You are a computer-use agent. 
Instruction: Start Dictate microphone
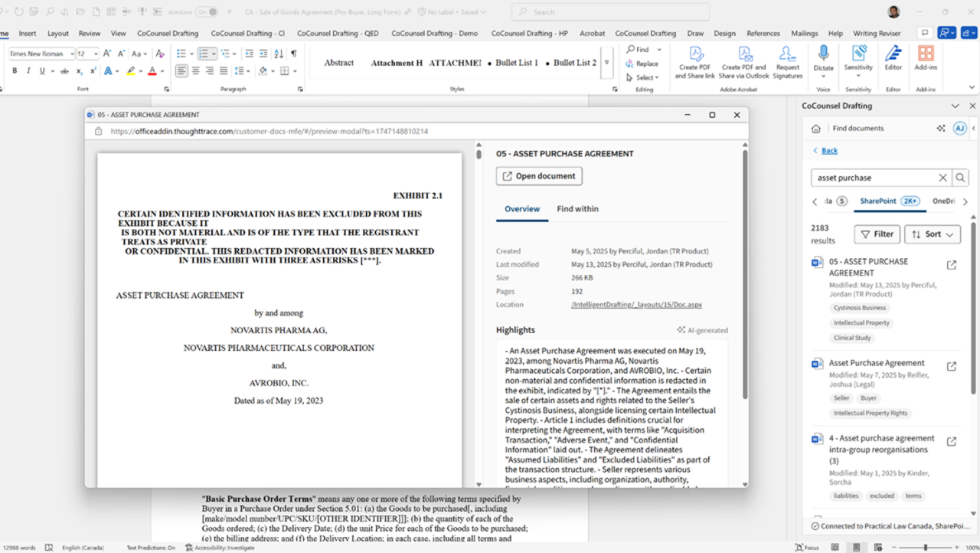823,58
